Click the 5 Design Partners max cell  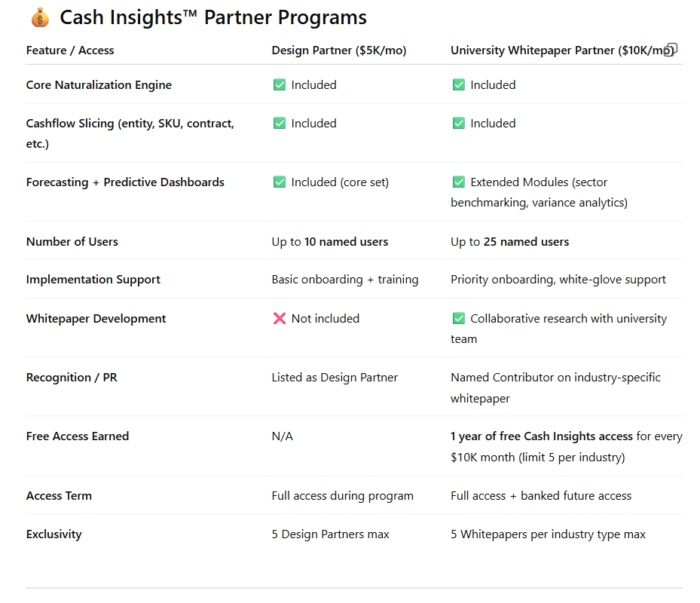[330, 534]
